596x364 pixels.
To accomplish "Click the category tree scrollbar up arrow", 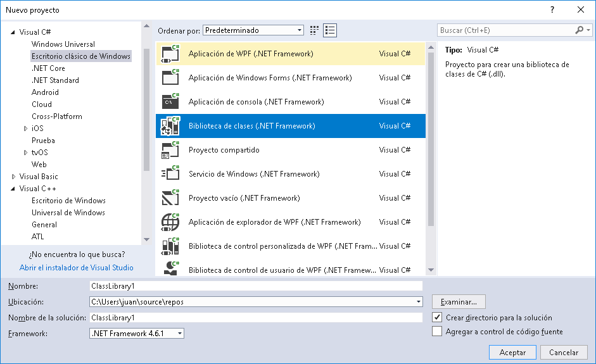I will tap(147, 26).
